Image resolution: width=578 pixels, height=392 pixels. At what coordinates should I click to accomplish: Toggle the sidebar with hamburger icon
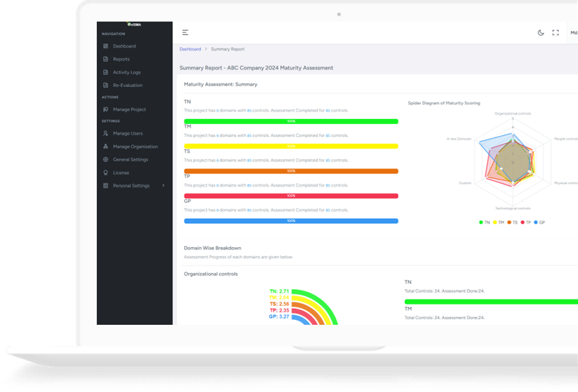pos(185,33)
